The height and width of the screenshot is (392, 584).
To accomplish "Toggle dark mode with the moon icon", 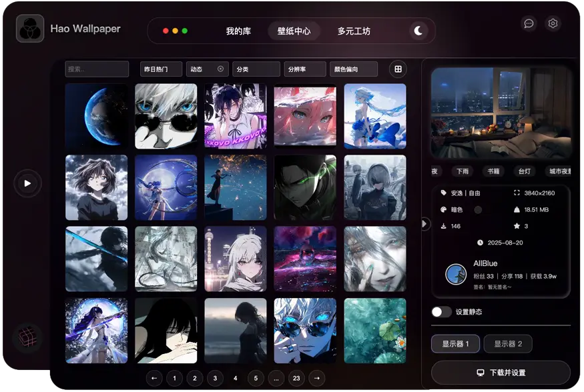I will point(418,31).
